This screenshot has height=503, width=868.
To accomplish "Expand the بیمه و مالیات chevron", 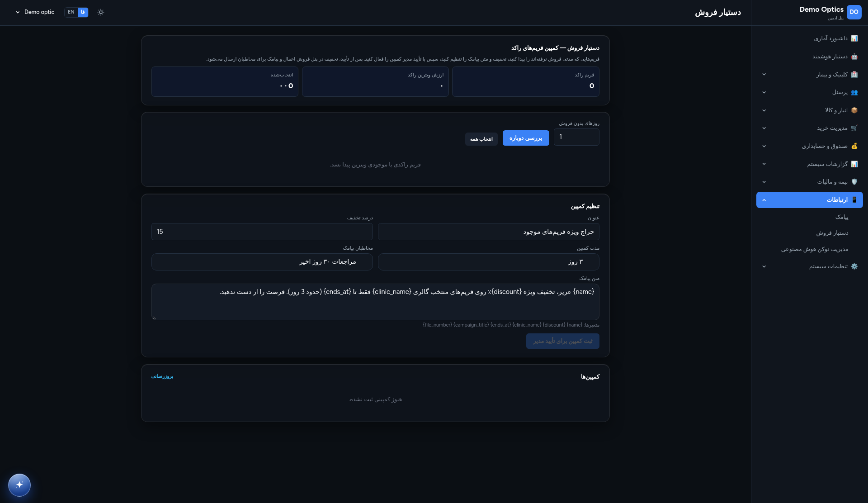I will tap(764, 182).
